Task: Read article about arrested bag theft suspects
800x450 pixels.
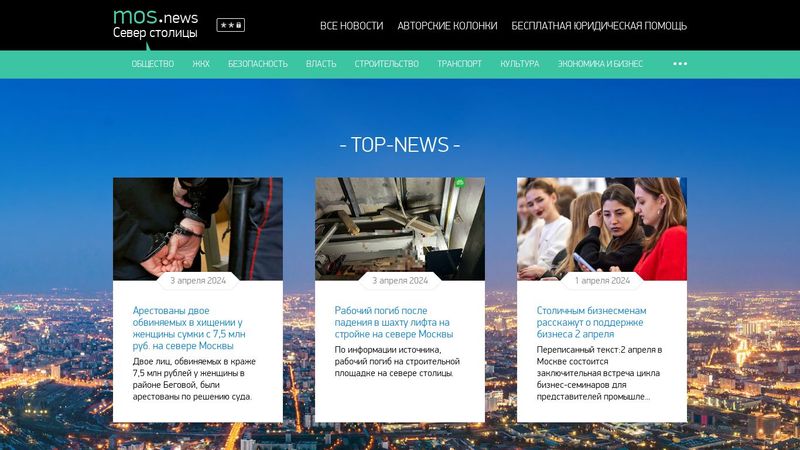Action: pos(188,328)
